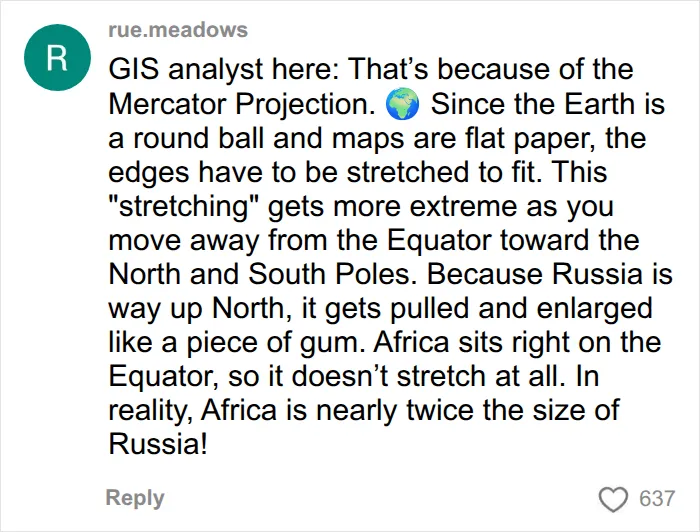Image resolution: width=700 pixels, height=532 pixels.
Task: Click the globe emoji in the comment
Action: 402,104
